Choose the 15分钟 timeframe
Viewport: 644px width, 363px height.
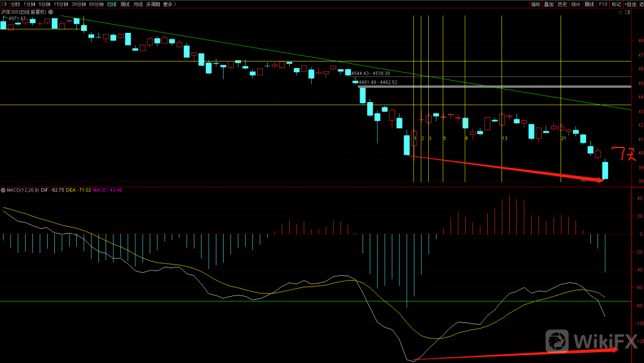pyautogui.click(x=61, y=4)
